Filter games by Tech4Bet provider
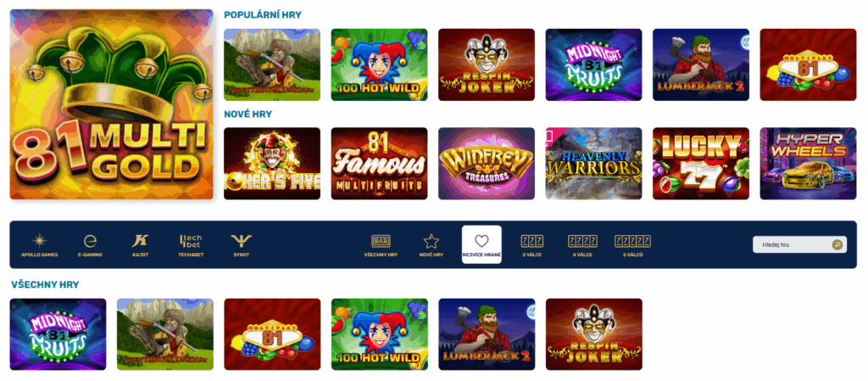This screenshot has height=381, width=868. pos(190,245)
